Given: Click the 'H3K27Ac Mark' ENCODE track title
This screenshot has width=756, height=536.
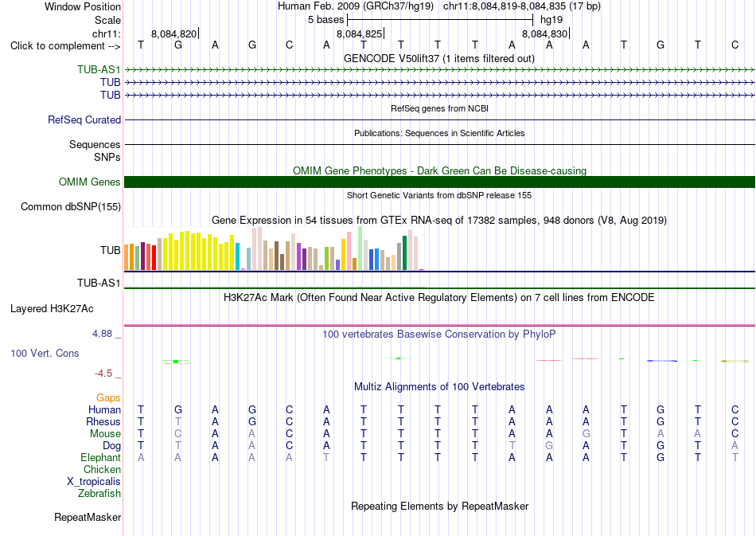Looking at the screenshot, I should click(x=439, y=297).
